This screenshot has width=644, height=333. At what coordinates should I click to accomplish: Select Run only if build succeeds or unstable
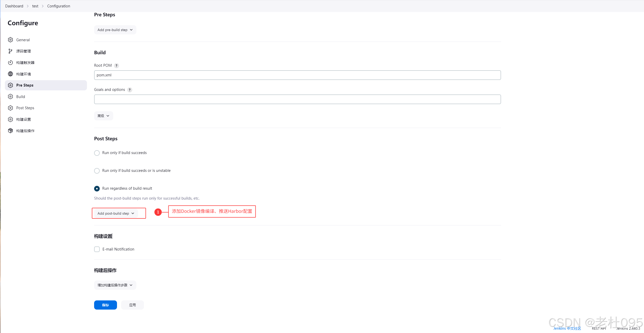[x=97, y=171]
